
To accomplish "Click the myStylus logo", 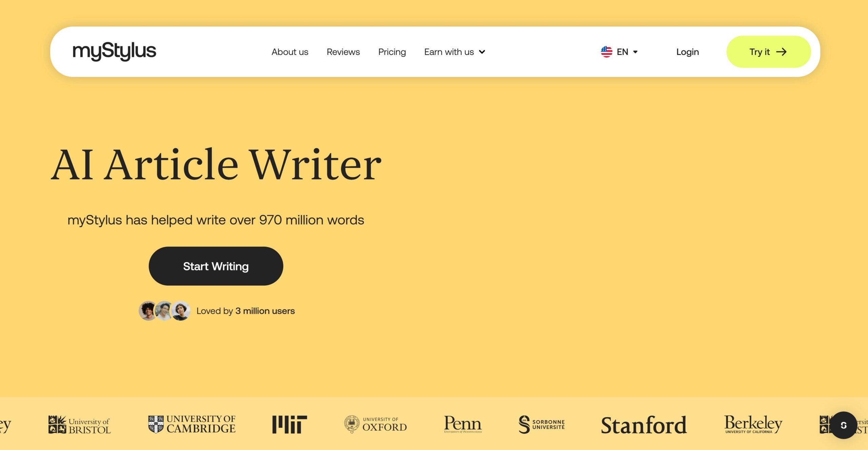I will (114, 52).
